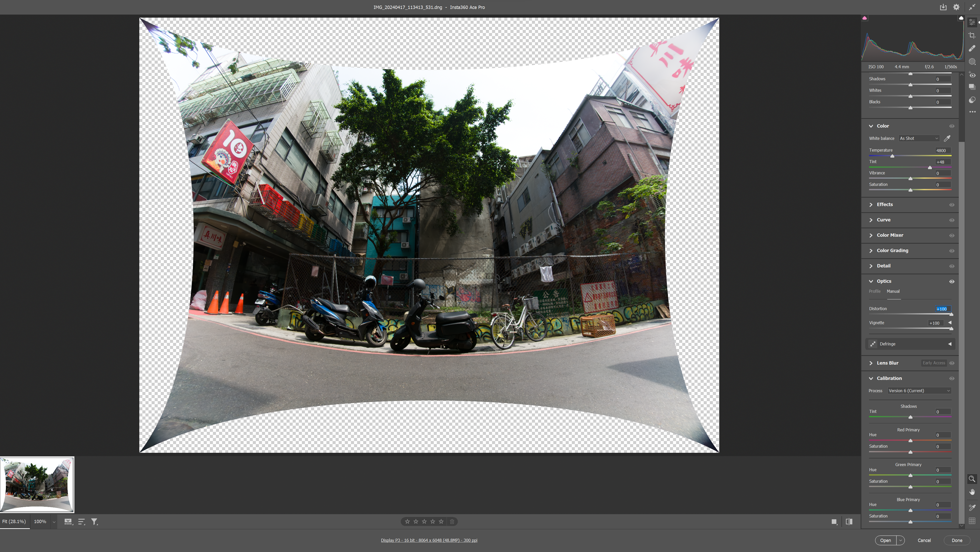Select the Healing brush tool

coord(972,48)
